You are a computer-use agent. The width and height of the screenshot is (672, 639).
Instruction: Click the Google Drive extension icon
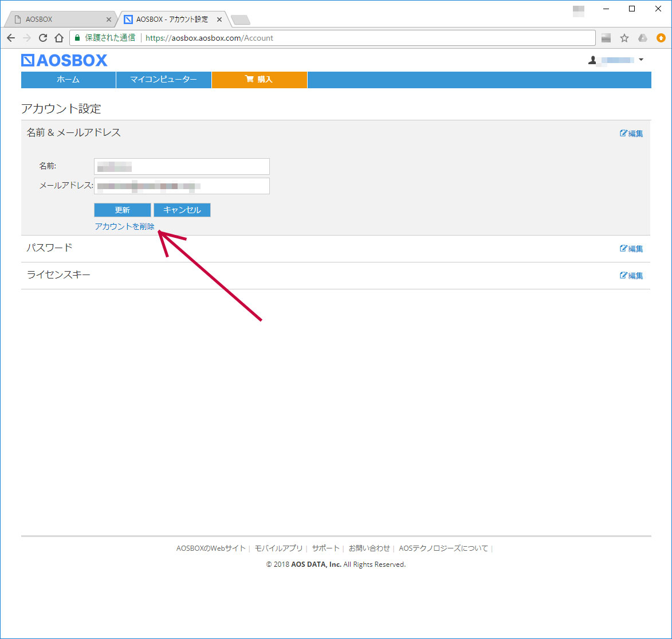(642, 38)
